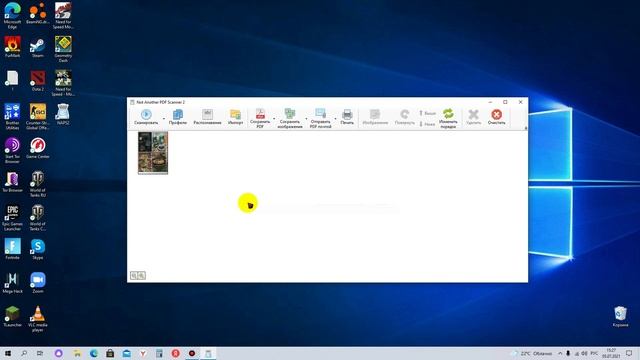Open the scan profile dropdown arrow beside Сканировать
The height and width of the screenshot is (360, 640).
coord(164,119)
